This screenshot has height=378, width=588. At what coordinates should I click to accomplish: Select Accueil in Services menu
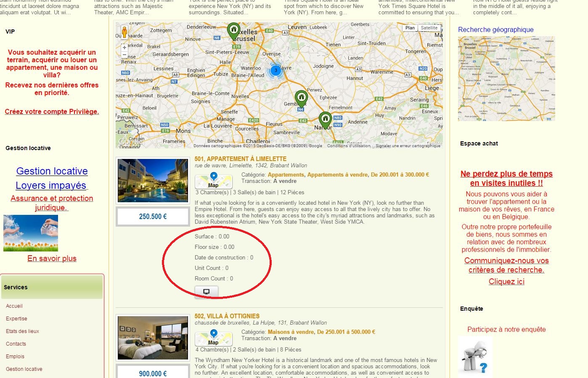click(x=14, y=306)
